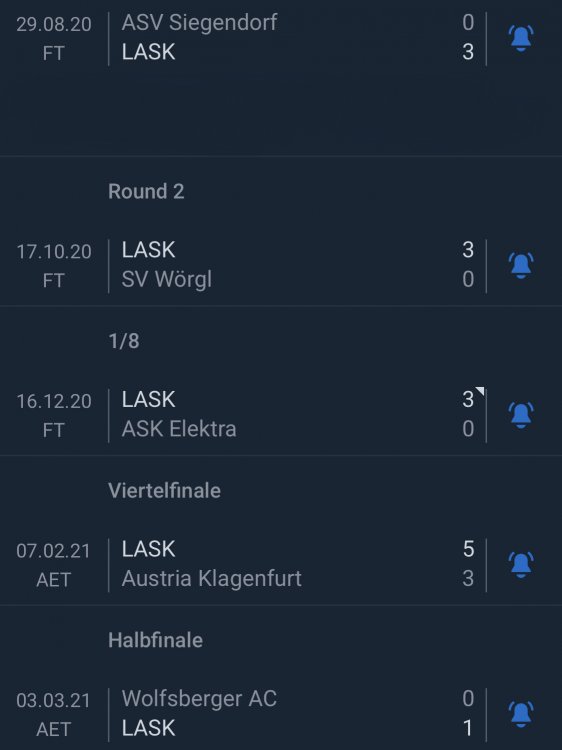Toggle notification bell for ASV Siegendorf match
562x750 pixels.
(x=520, y=38)
